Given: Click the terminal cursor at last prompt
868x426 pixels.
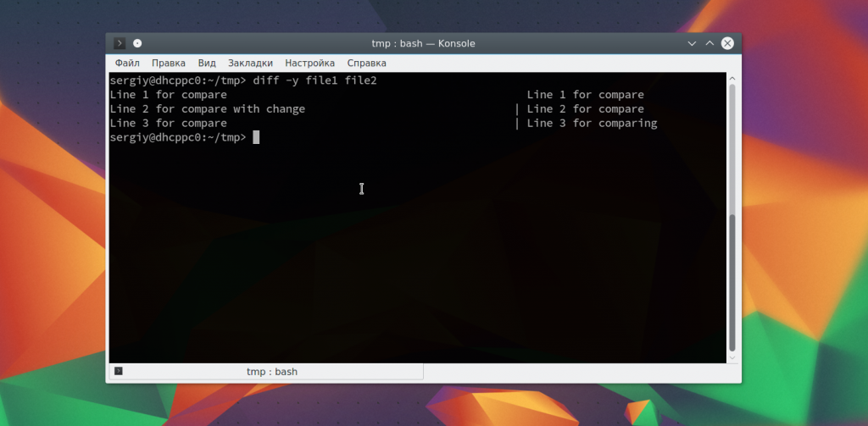Looking at the screenshot, I should [x=256, y=137].
